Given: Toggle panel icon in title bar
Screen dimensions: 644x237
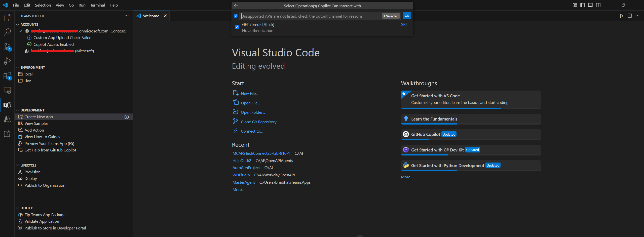Looking at the screenshot, I should click(590, 5).
